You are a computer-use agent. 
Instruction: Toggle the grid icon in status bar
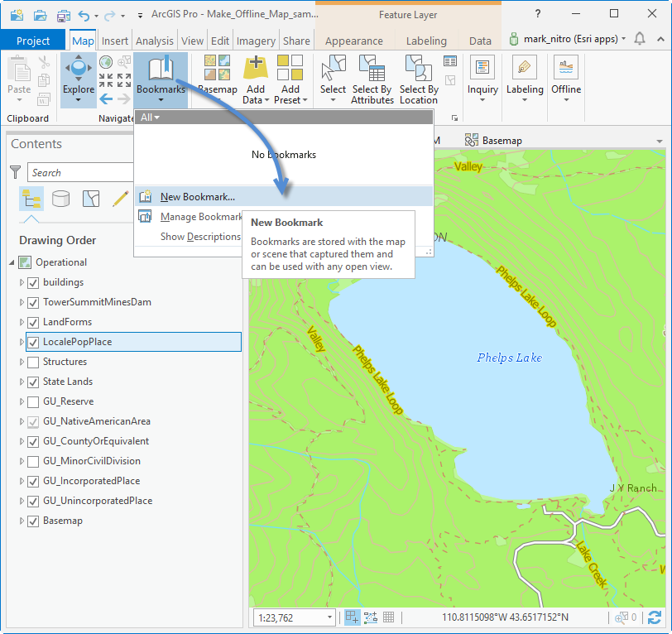click(x=388, y=617)
